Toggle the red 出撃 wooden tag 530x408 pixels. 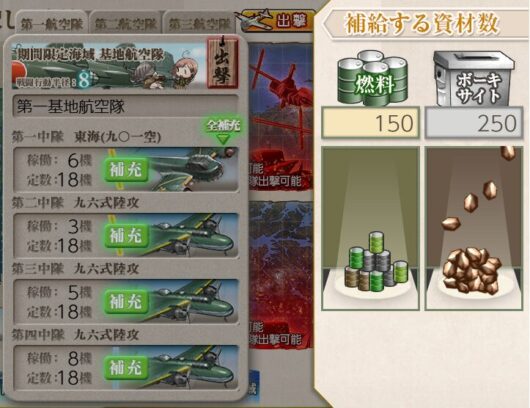tap(223, 63)
